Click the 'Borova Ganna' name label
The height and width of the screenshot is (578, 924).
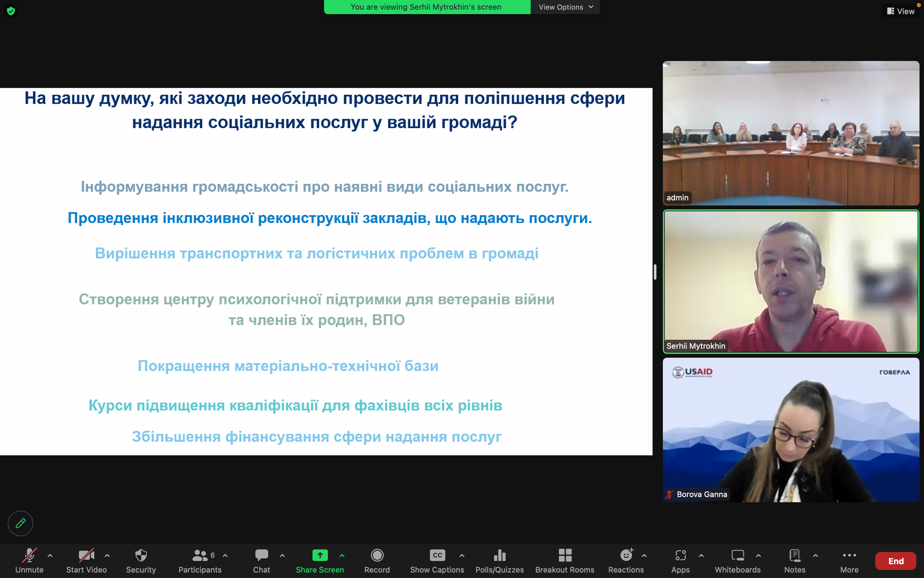[x=702, y=494]
